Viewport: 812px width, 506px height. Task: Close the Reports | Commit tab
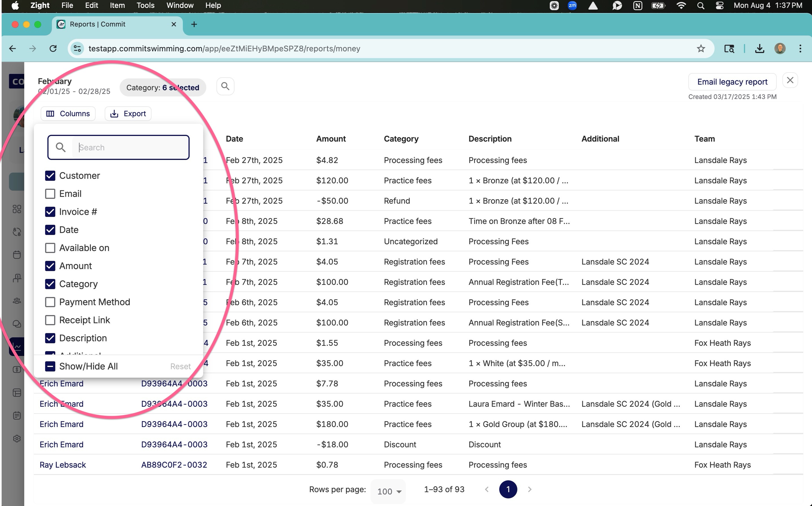[174, 25]
